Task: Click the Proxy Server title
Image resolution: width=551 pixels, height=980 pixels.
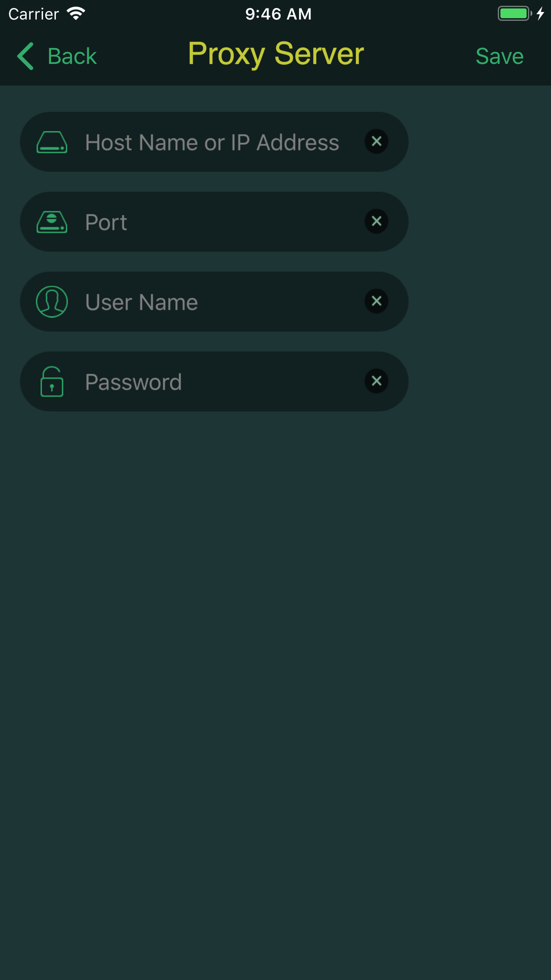Action: click(275, 54)
